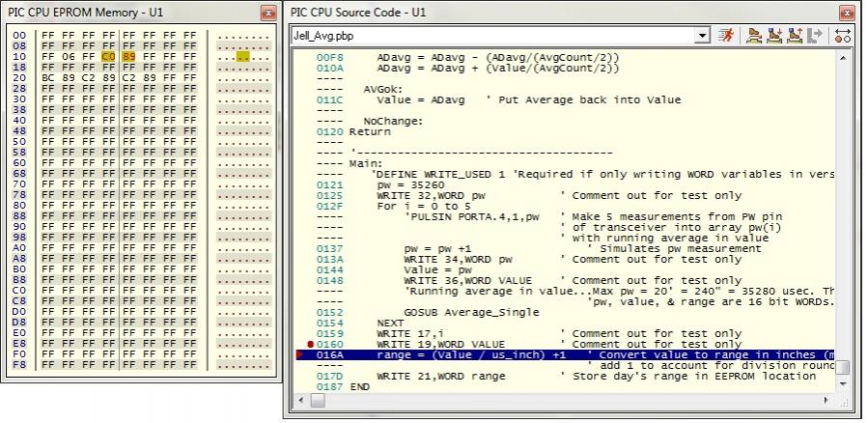This screenshot has height=423, width=868.
Task: Click the Step Over boot icon
Action: pyautogui.click(x=755, y=36)
